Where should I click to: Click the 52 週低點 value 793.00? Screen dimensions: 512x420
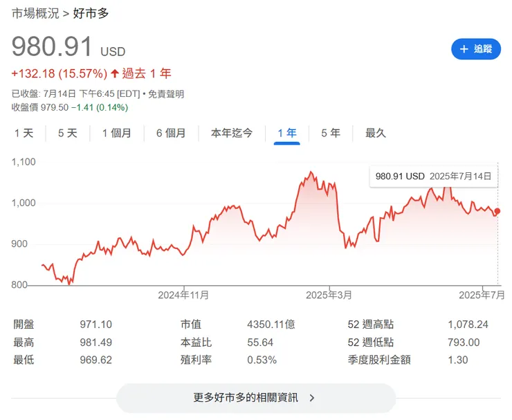[x=464, y=343]
